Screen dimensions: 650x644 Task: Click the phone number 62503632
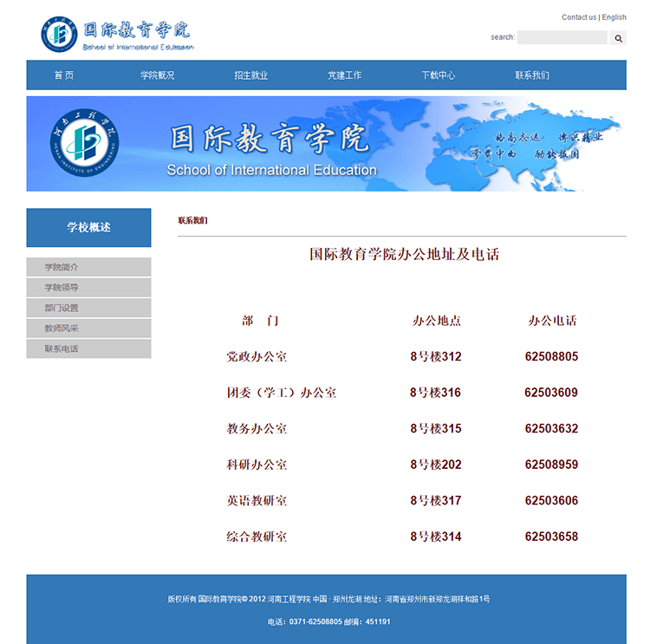pyautogui.click(x=551, y=429)
